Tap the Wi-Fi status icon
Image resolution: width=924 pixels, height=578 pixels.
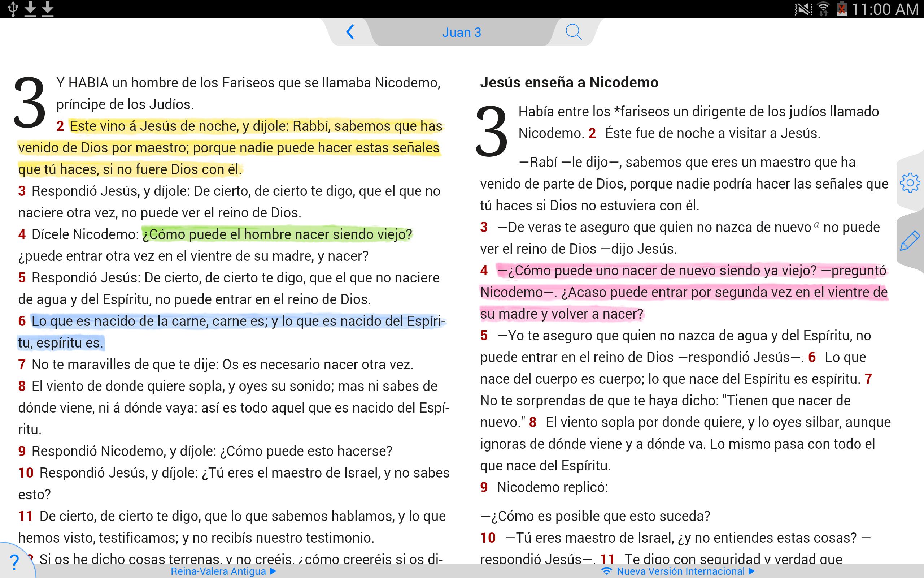(823, 9)
